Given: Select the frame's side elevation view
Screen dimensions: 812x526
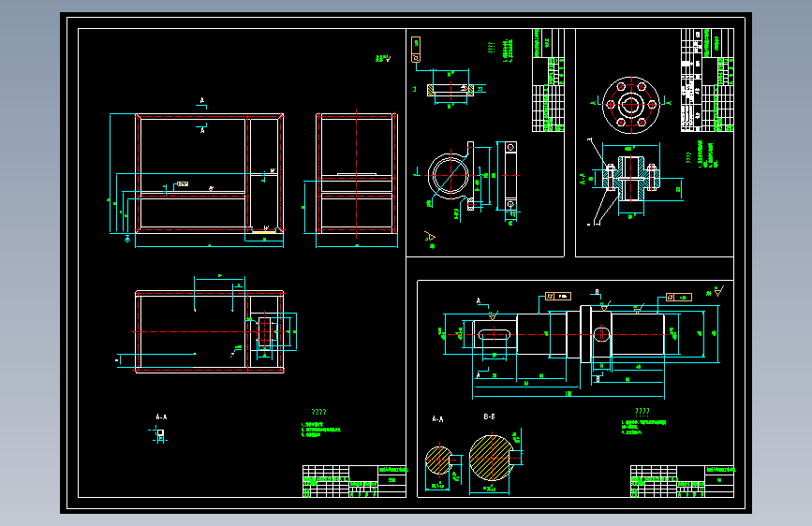Looking at the screenshot, I should point(356,173).
